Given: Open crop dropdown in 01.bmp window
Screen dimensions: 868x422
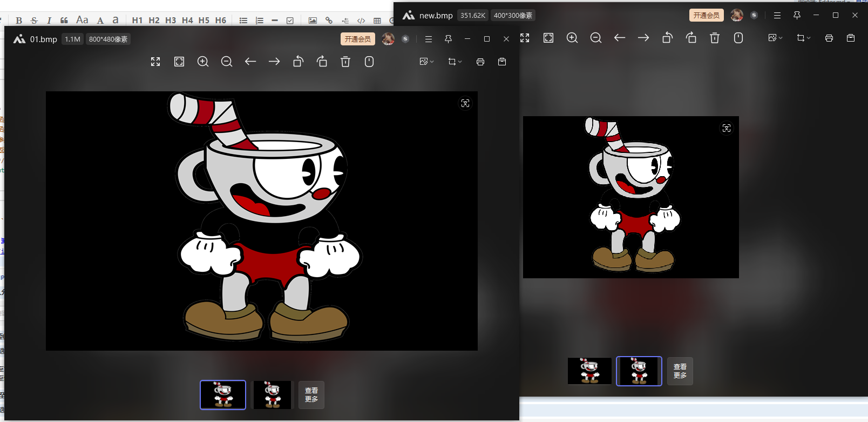Looking at the screenshot, I should click(455, 62).
